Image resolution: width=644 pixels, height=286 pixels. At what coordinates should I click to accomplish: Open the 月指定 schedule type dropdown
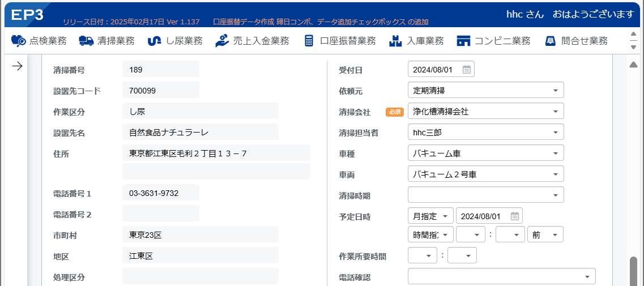click(x=430, y=216)
